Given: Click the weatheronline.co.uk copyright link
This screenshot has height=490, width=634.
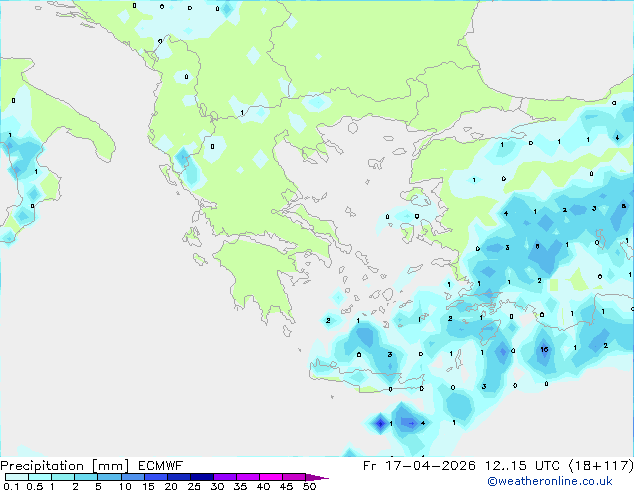Looking at the screenshot, I should [550, 481].
